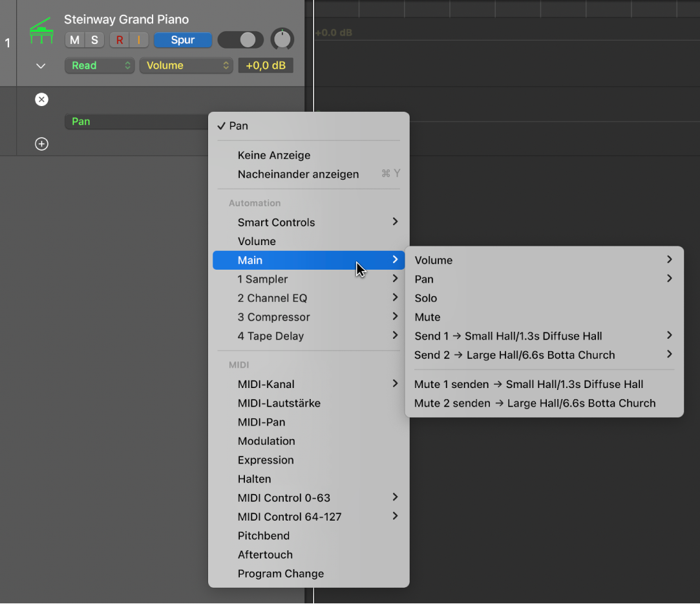
Task: Open the 3 Compressor submenu arrow
Action: coord(395,317)
